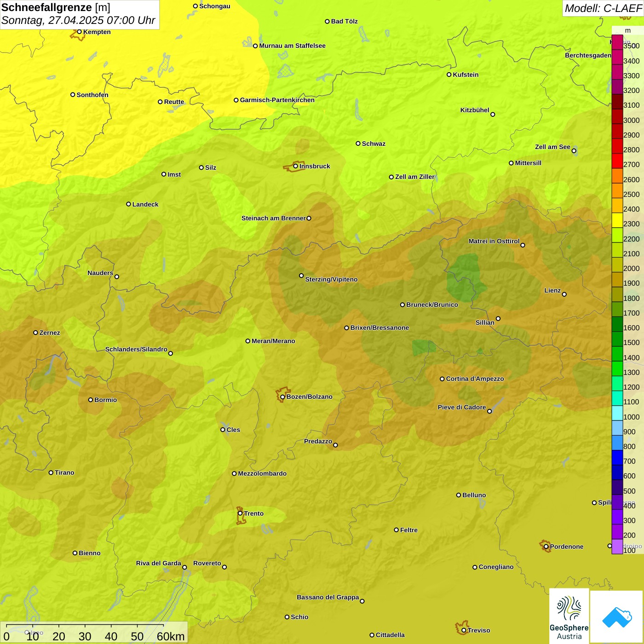
Task: Click the 30 mark on scale bar
Action: 85,637
